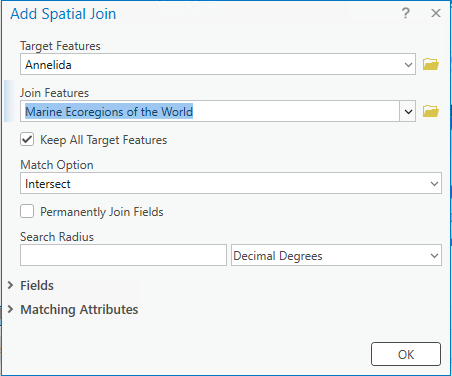Close the Add Spatial Join dialog

(x=436, y=13)
